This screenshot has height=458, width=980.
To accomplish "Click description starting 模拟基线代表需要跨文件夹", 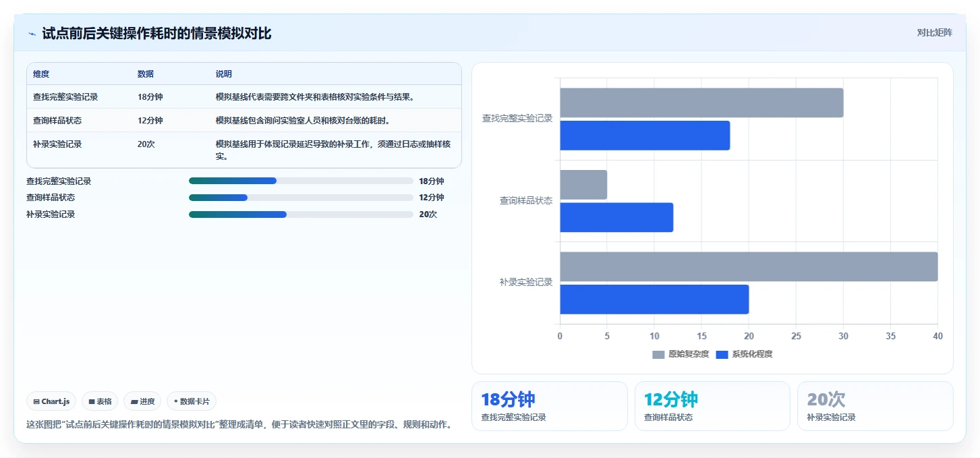I will tap(315, 97).
